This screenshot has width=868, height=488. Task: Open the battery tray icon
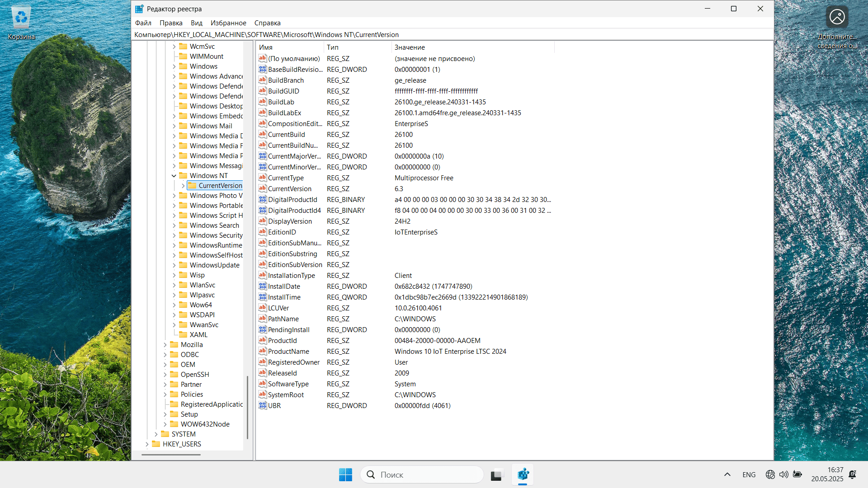tap(797, 474)
